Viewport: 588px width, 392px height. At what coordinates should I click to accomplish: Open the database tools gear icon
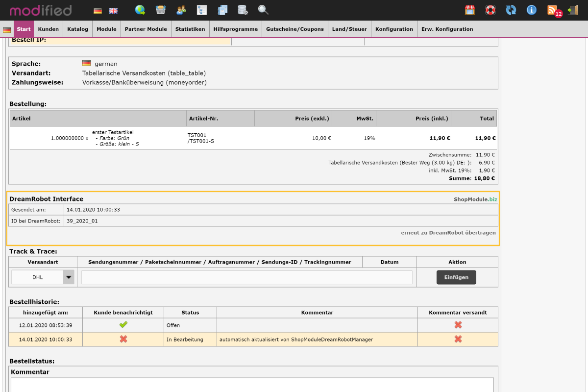pyautogui.click(x=243, y=10)
